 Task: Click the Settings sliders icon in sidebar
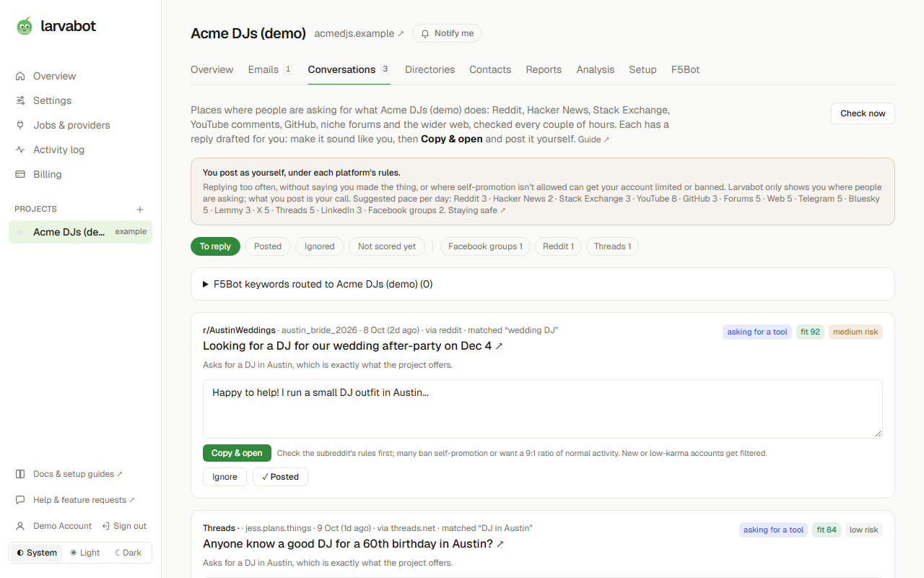click(20, 100)
